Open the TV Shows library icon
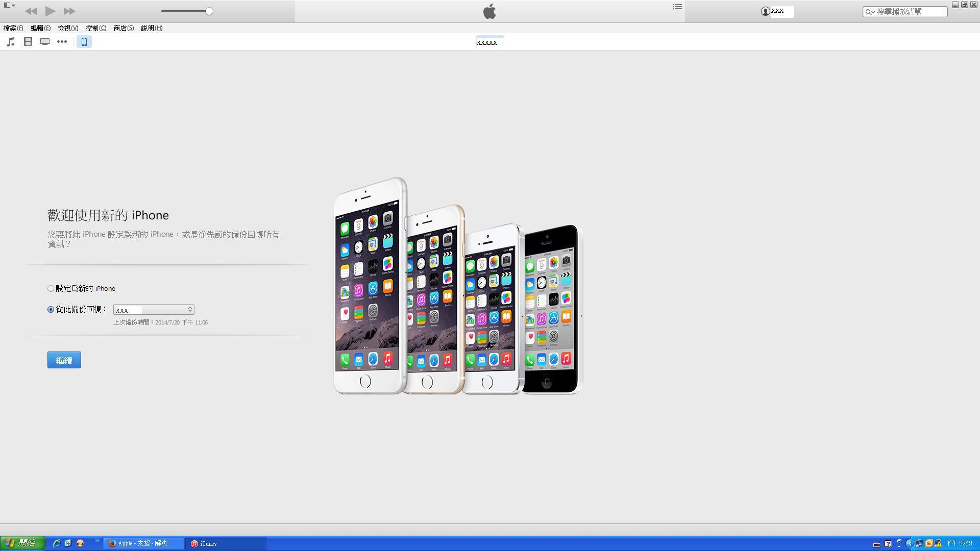Image resolution: width=980 pixels, height=551 pixels. [45, 42]
